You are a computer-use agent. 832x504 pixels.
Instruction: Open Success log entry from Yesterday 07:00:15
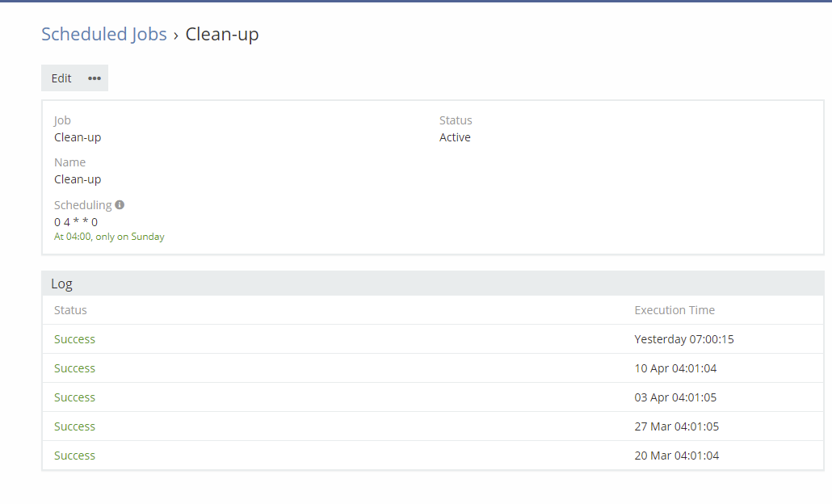(74, 339)
